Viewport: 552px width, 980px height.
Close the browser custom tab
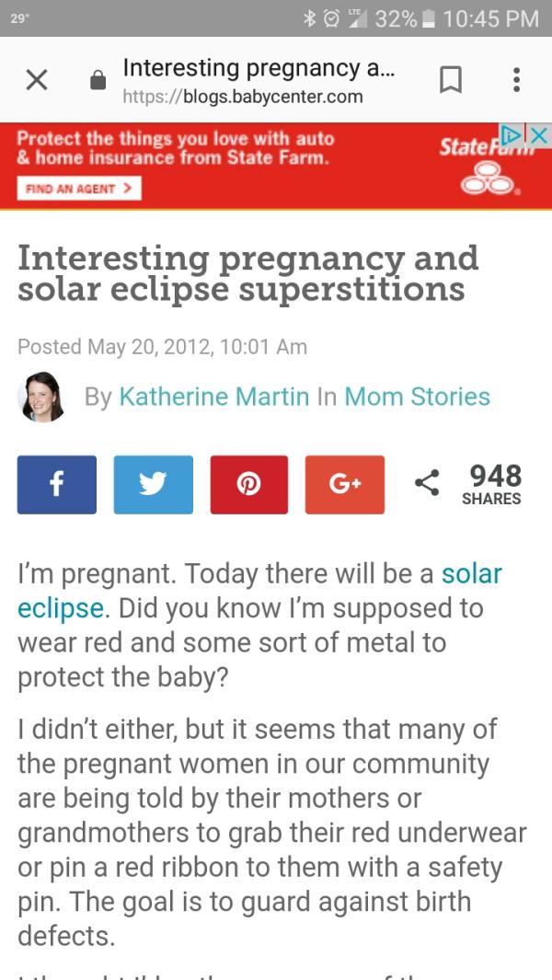[37, 81]
